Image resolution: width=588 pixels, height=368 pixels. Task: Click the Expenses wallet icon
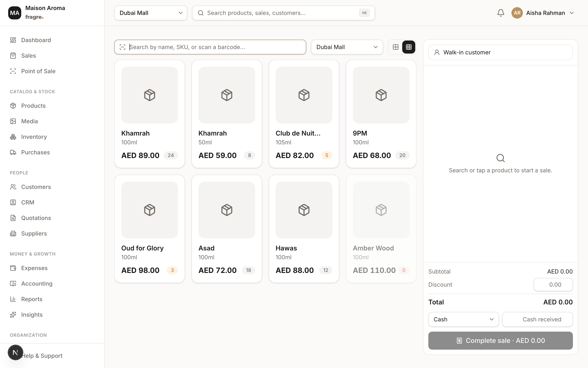pos(13,268)
